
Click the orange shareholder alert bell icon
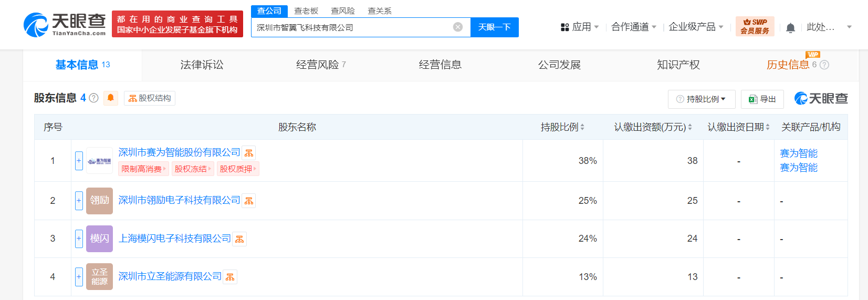point(111,98)
